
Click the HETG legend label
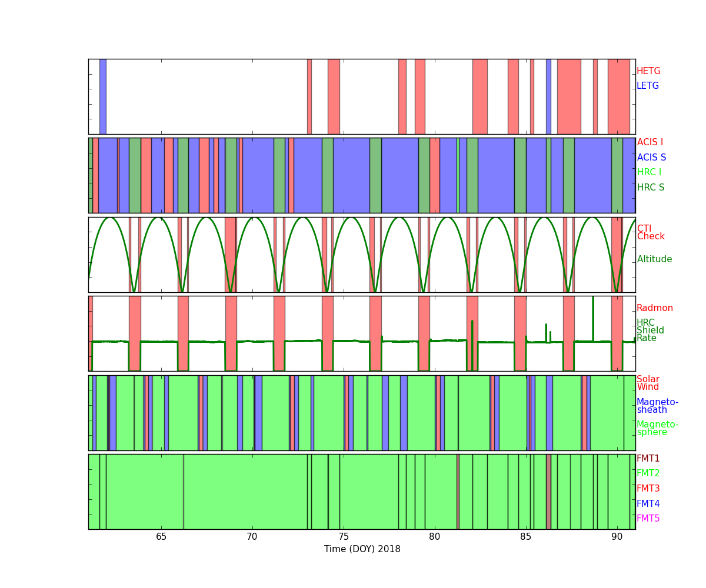point(648,71)
